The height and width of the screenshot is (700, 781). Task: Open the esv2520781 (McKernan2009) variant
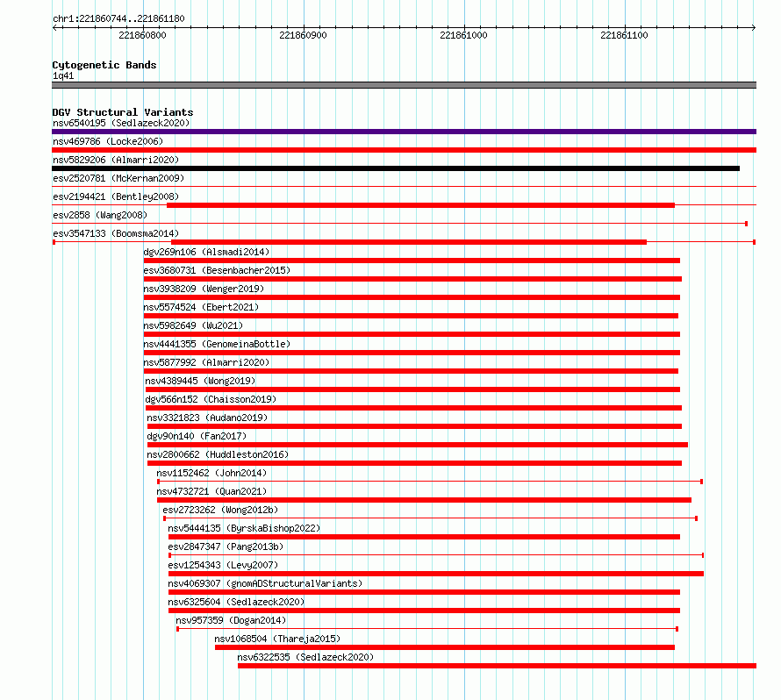pyautogui.click(x=118, y=178)
